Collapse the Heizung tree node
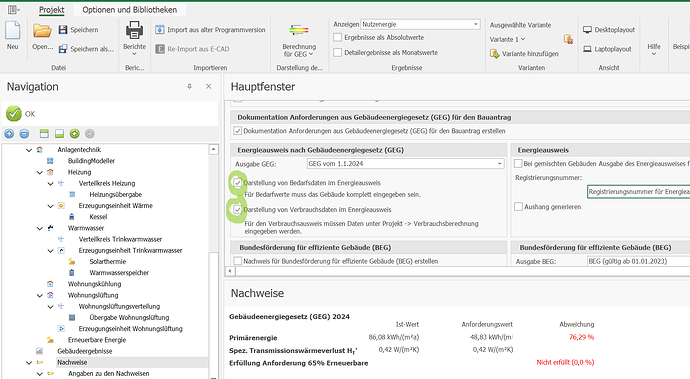 pyautogui.click(x=40, y=172)
